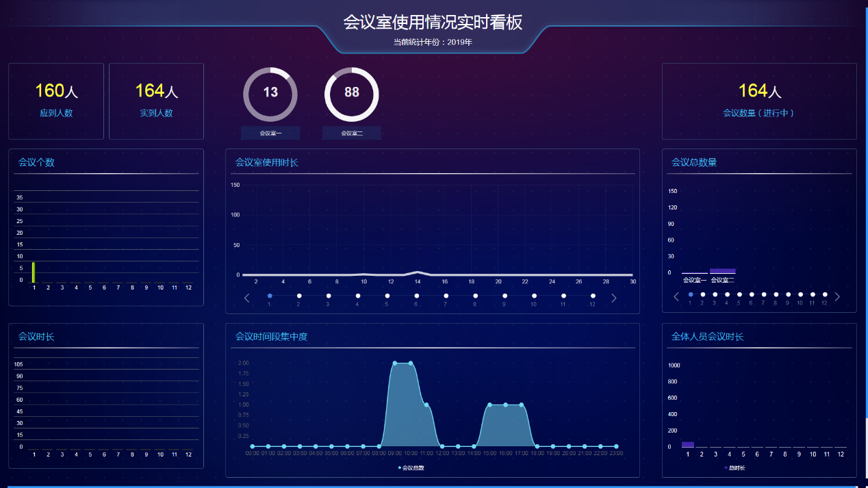868x488 pixels.
Task: Toggle the 会议总数 legend entry
Action: 411,468
